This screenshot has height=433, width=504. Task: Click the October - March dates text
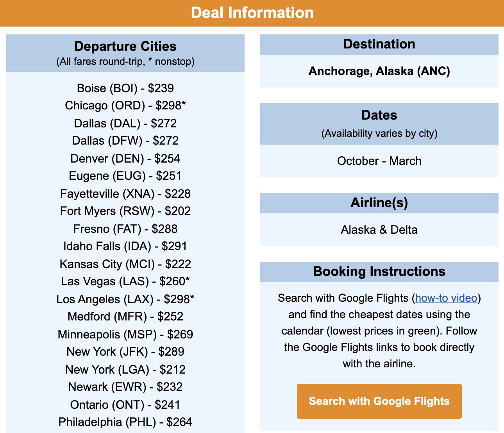[x=379, y=161]
